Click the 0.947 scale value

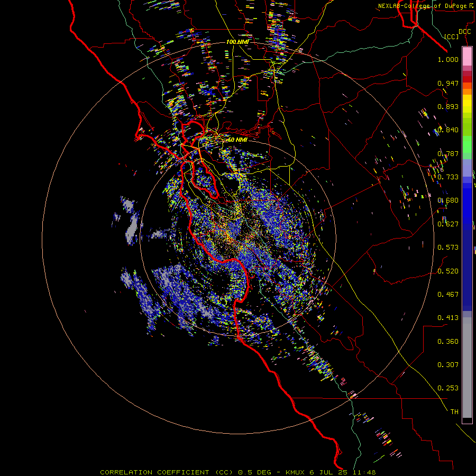coord(448,83)
